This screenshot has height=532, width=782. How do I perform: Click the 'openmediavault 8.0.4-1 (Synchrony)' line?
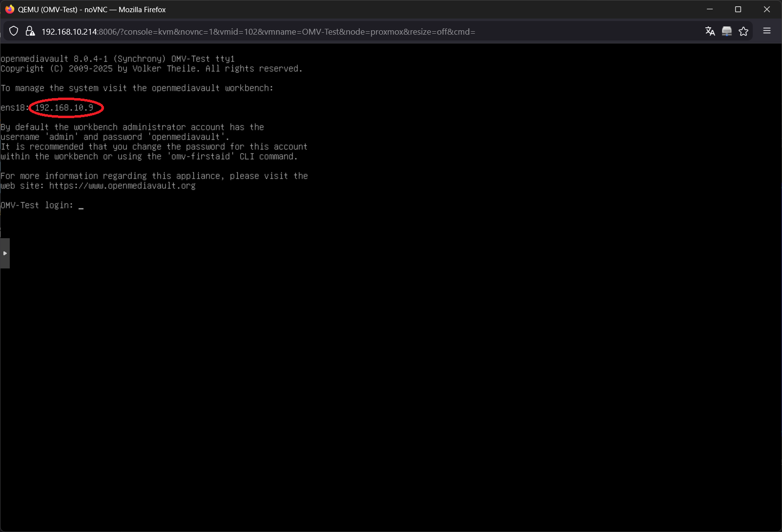[x=117, y=59]
